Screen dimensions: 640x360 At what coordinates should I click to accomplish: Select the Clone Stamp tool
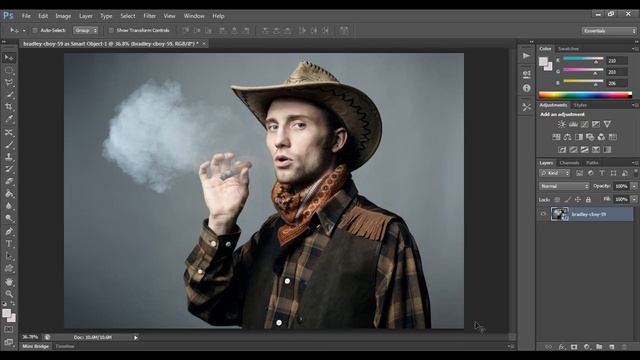click(9, 157)
